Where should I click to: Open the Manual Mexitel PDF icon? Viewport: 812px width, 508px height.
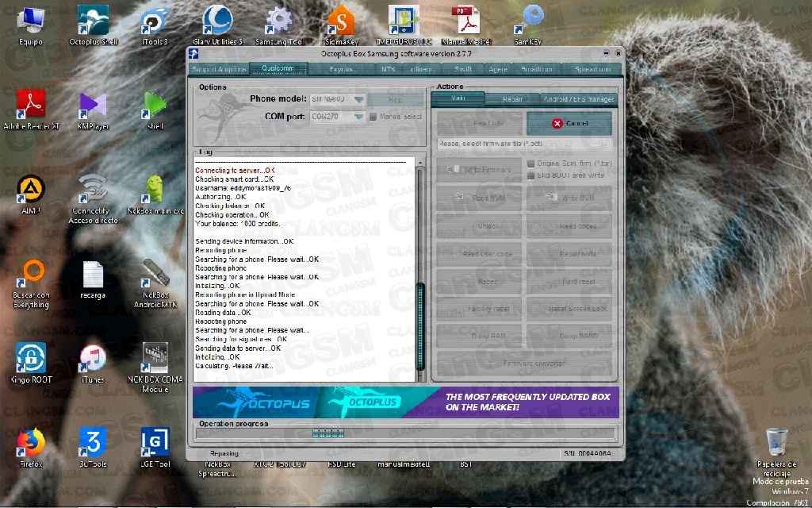[x=465, y=26]
